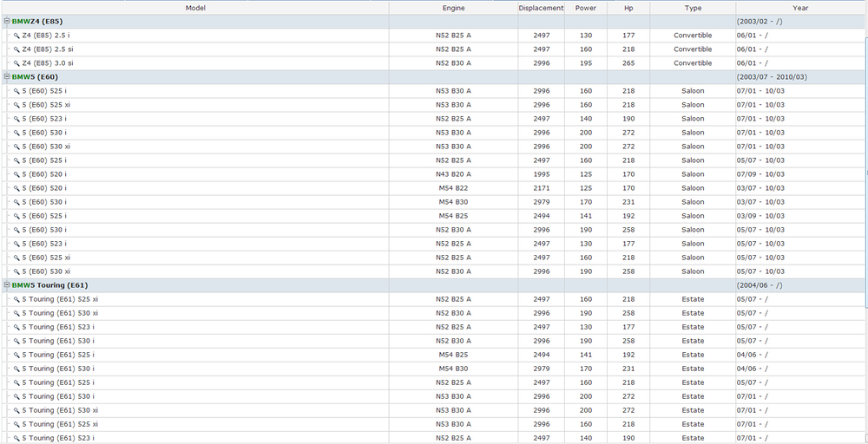
Task: Select the 5 (E60) 525 i N53 B30 A model name
Action: point(44,91)
